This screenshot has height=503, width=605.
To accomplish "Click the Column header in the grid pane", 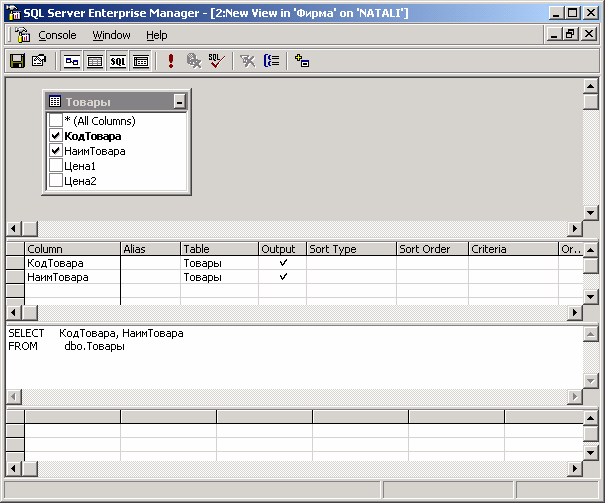I will [x=73, y=249].
